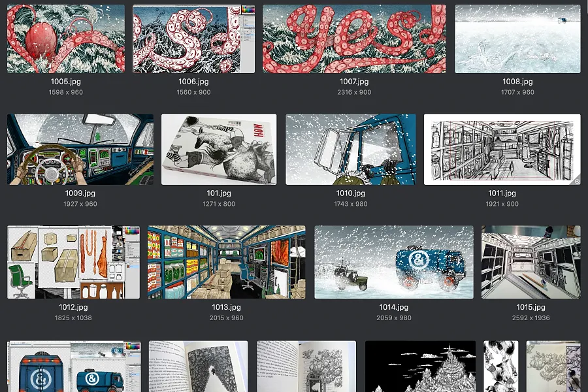Select the 1012.jpg boxes and chair thumbnail
Viewport: 588px width, 392px height.
[73, 262]
